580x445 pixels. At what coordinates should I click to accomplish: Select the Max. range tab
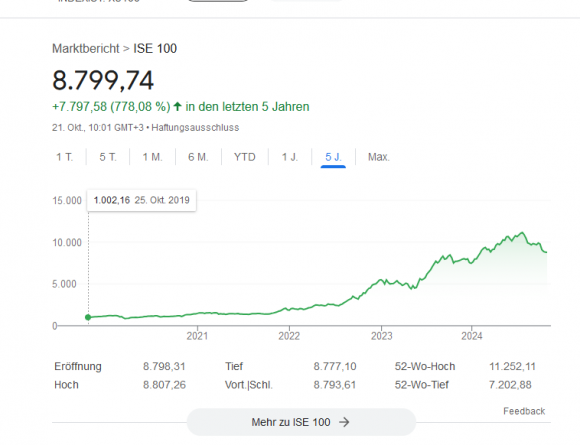point(378,157)
